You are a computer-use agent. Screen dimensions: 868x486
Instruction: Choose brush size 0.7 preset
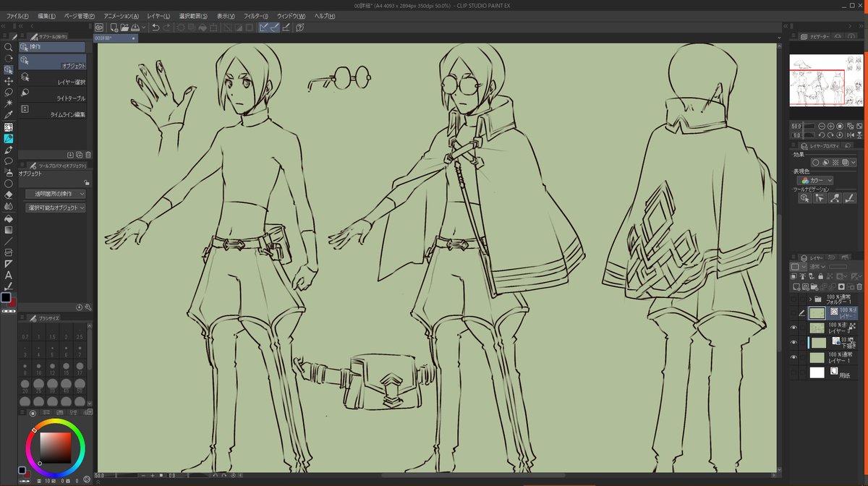click(25, 333)
